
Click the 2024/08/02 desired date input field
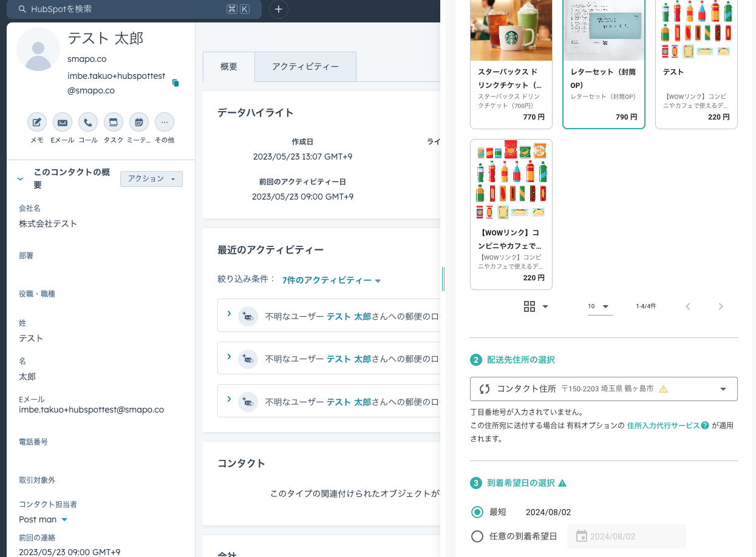click(x=627, y=536)
